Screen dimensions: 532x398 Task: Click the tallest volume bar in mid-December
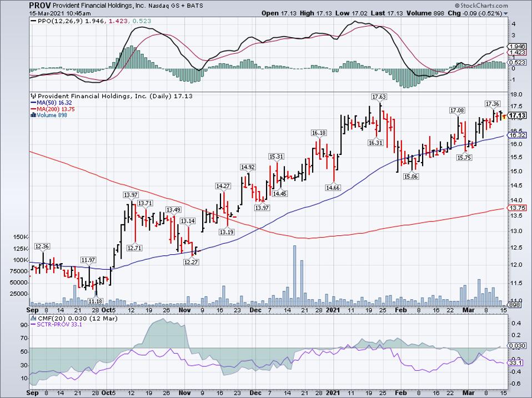tap(294, 276)
